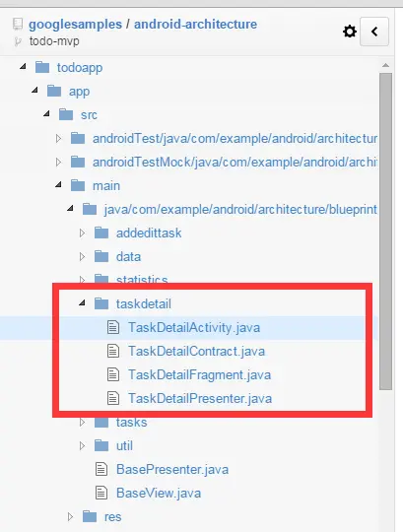Screen dimensions: 403x532
Task: Click the app folder icon
Action: [54, 91]
